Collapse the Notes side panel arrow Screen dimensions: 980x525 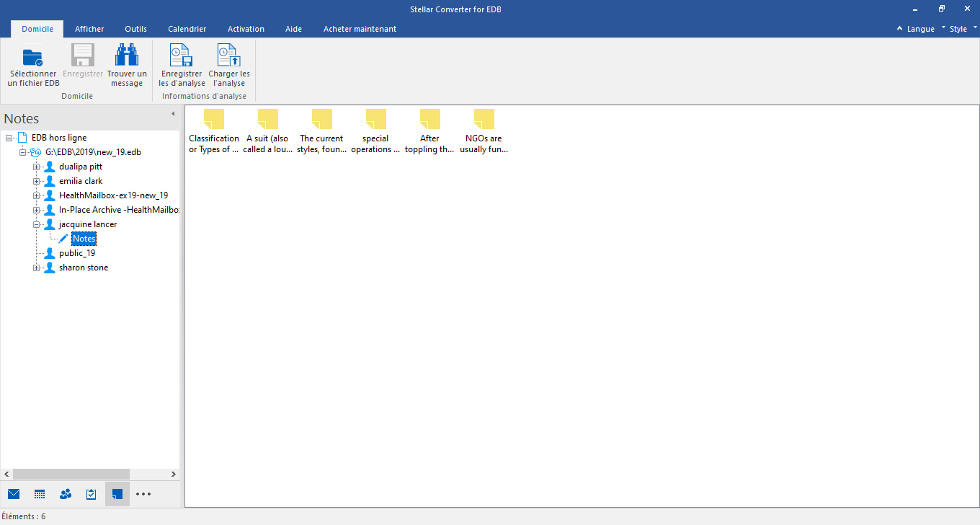[173, 114]
